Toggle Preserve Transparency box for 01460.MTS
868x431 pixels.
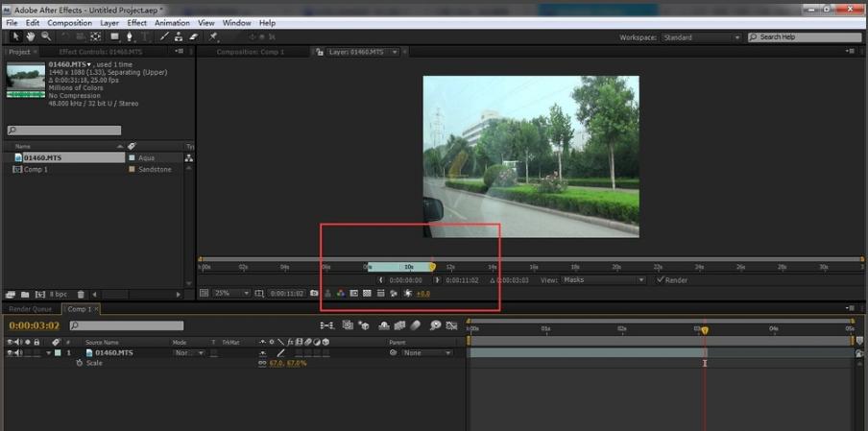coord(214,352)
